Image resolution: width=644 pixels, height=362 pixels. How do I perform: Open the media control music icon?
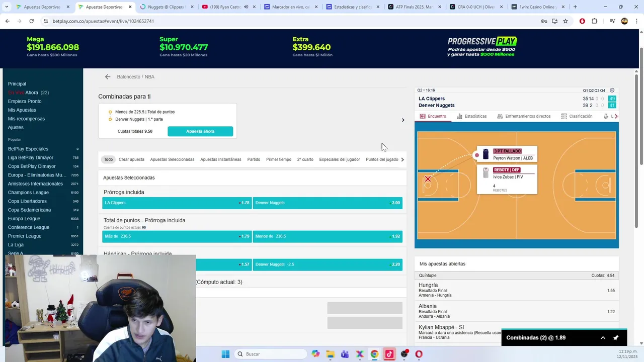click(x=612, y=21)
